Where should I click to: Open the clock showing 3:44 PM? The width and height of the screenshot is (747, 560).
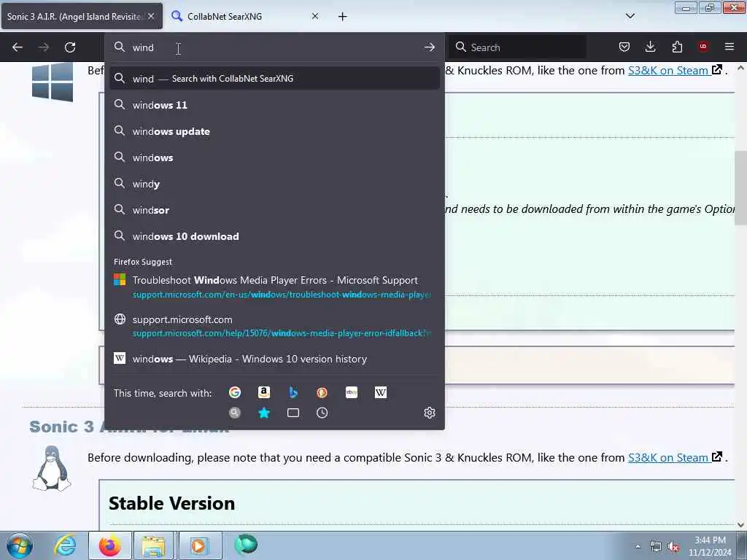coord(710,546)
